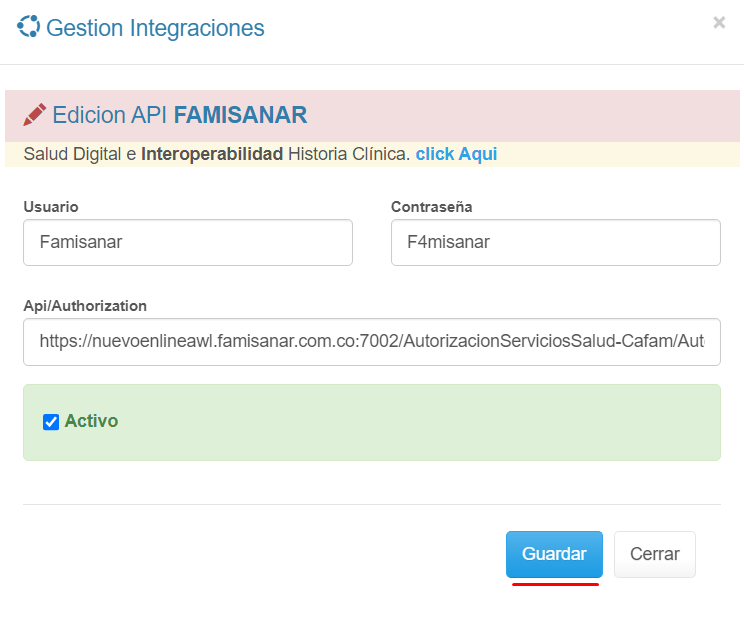The image size is (744, 642).
Task: Click the Usuario field label
Action: pos(51,207)
